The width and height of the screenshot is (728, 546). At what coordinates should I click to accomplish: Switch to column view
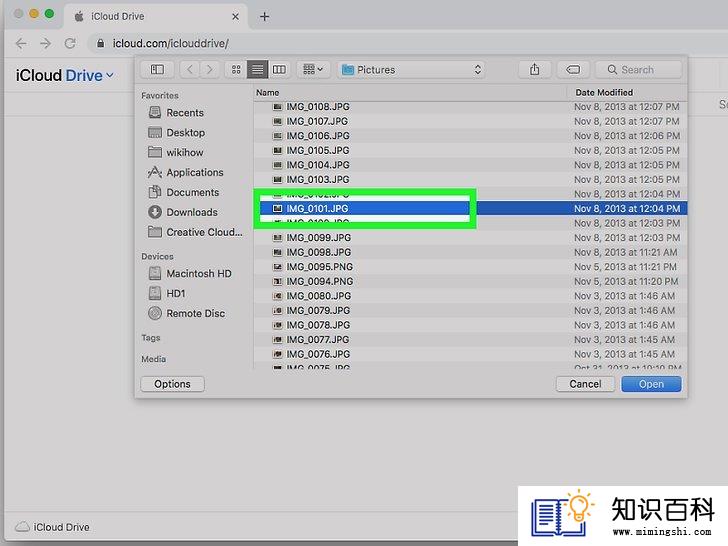click(279, 70)
